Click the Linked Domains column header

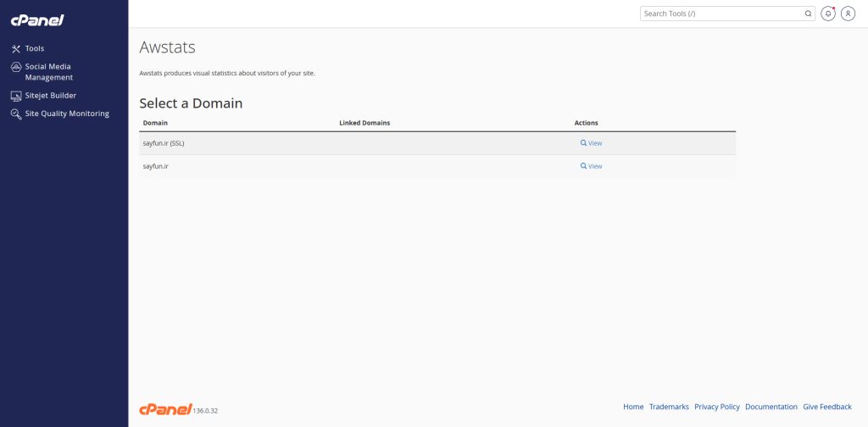(364, 123)
